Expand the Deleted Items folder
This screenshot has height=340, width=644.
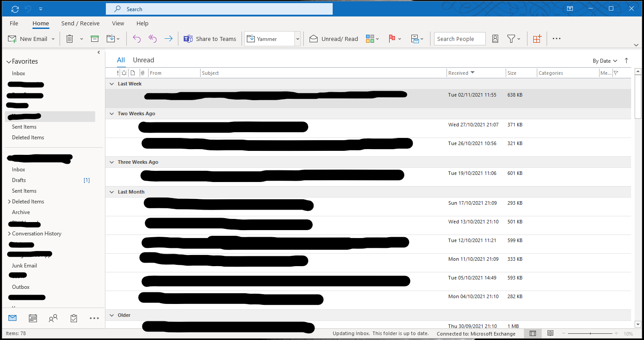coord(9,202)
